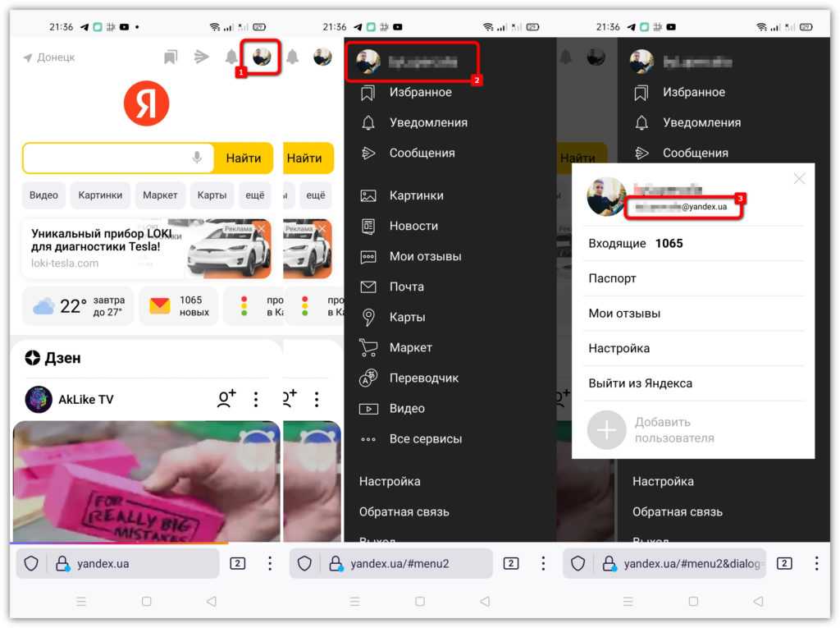The image size is (840, 628).
Task: Click the Yandex Я logo
Action: (146, 104)
